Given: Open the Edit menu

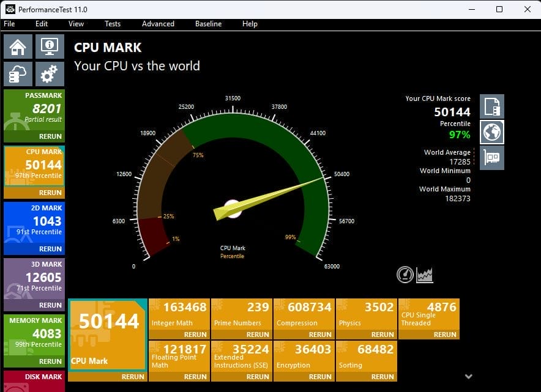Looking at the screenshot, I should click(x=42, y=24).
